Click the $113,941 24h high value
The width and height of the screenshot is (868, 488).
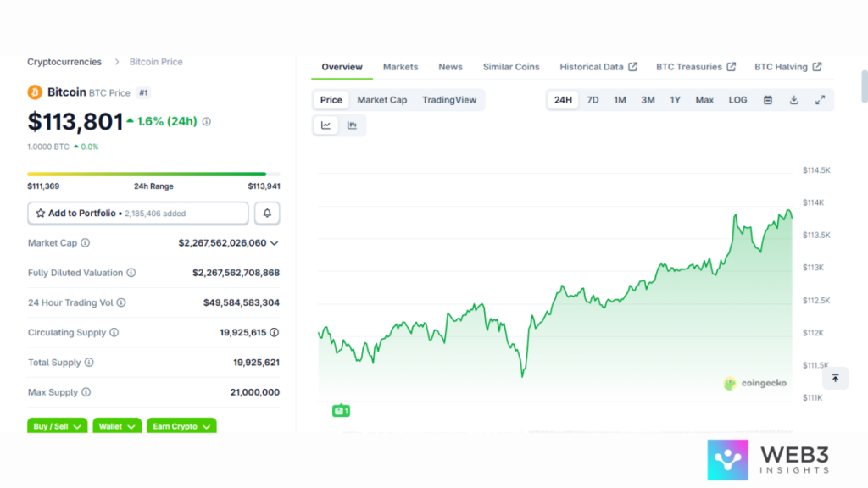coord(264,186)
